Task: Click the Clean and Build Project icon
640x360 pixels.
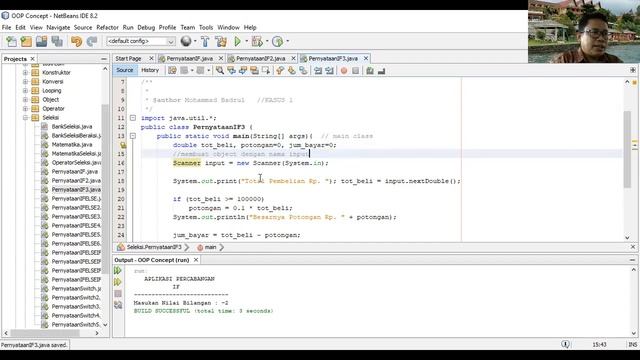Action: (x=221, y=41)
